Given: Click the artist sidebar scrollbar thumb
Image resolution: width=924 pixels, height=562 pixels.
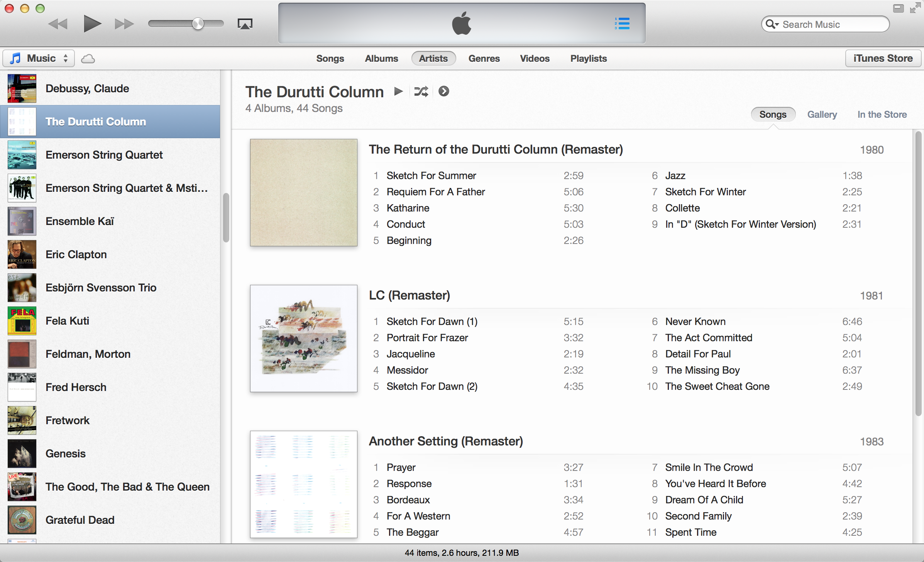Looking at the screenshot, I should point(226,218).
